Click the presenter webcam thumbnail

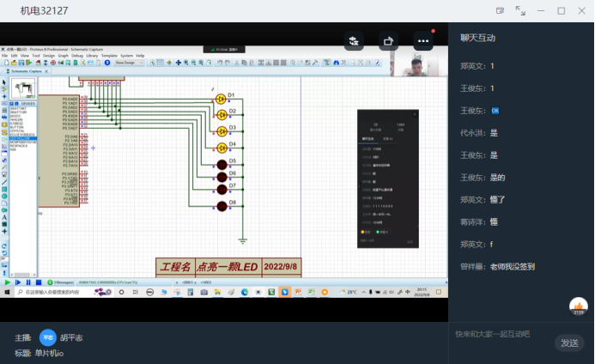[x=418, y=63]
